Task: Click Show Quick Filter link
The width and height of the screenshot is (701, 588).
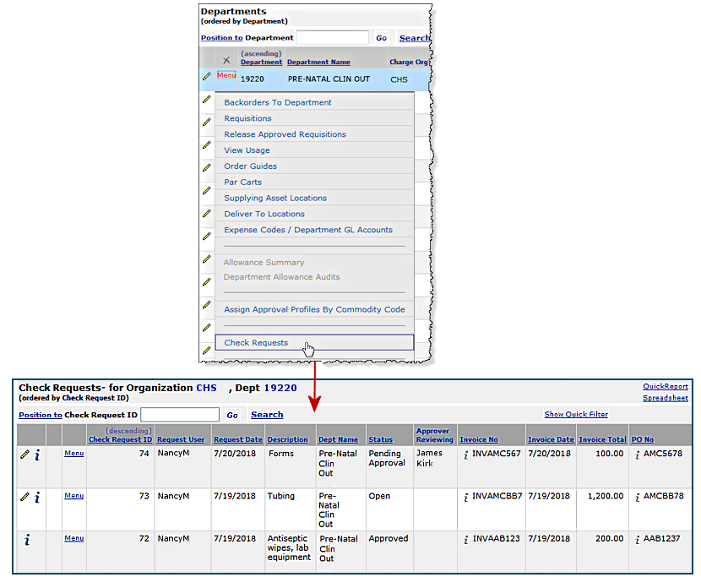Action: click(x=576, y=414)
